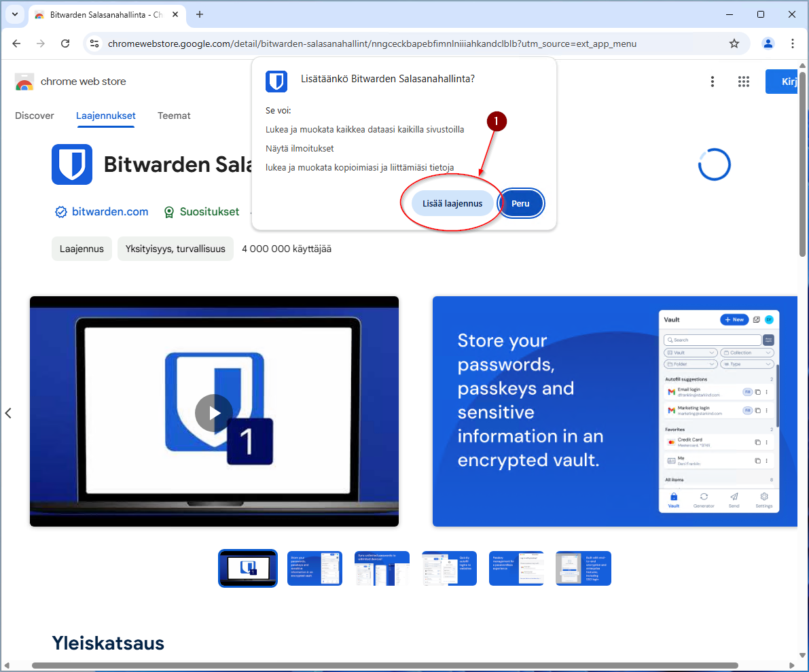This screenshot has height=672, width=809.
Task: Click the Yleiskatsaus heading
Action: 108,643
